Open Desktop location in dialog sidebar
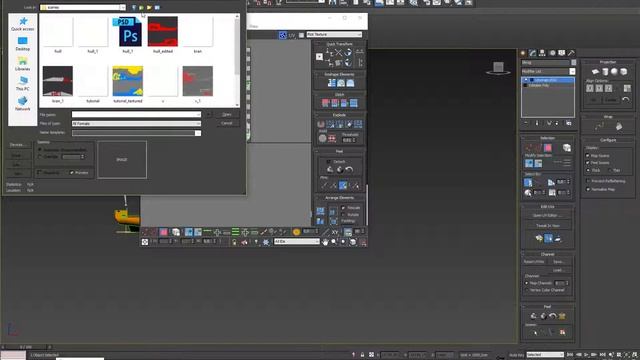 pyautogui.click(x=22, y=44)
